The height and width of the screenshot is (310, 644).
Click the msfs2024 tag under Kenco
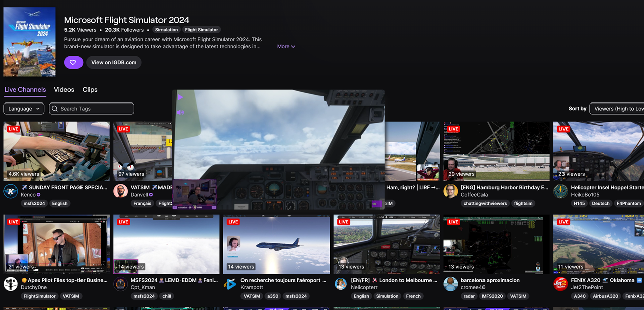pos(34,203)
